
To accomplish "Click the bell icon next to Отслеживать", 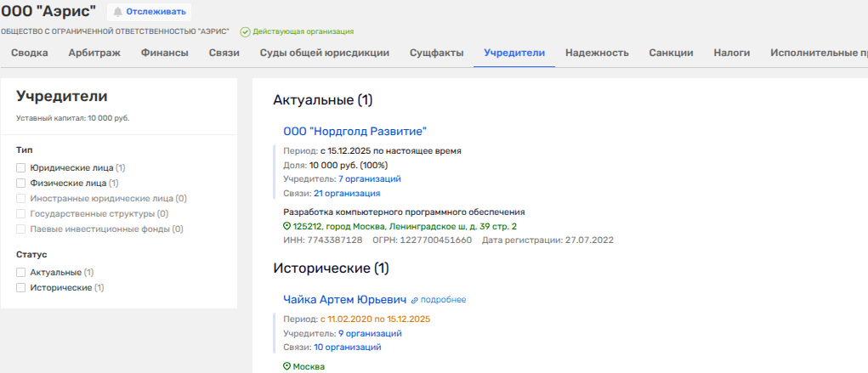I will (x=118, y=12).
